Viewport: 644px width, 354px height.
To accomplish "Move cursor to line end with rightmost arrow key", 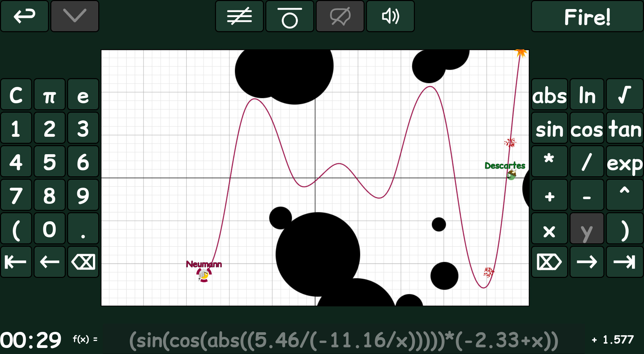I will (x=625, y=262).
